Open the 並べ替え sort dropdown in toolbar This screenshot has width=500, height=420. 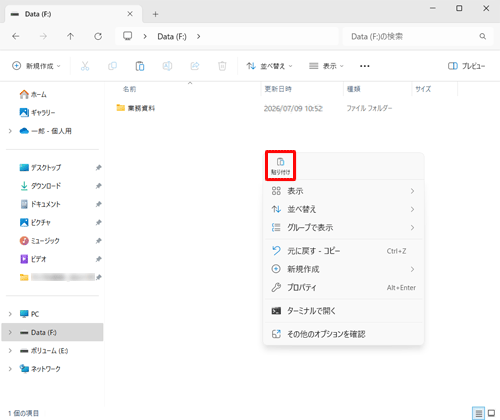pyautogui.click(x=269, y=66)
